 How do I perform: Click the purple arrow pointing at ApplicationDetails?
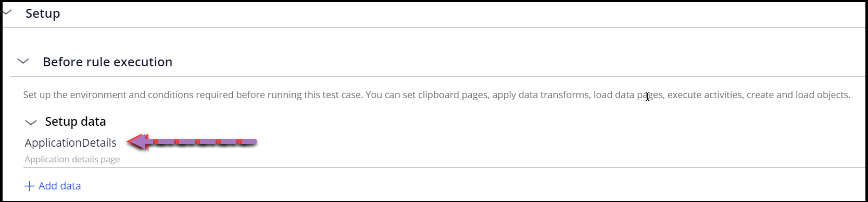[192, 141]
